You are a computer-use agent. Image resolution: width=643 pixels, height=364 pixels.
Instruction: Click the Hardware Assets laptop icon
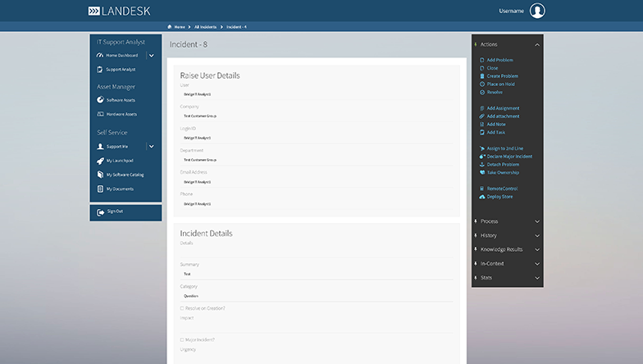coord(100,114)
